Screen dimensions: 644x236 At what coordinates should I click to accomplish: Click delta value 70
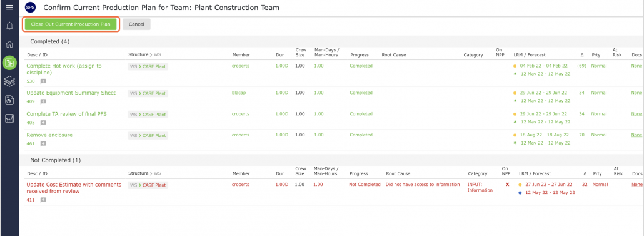pos(581,135)
